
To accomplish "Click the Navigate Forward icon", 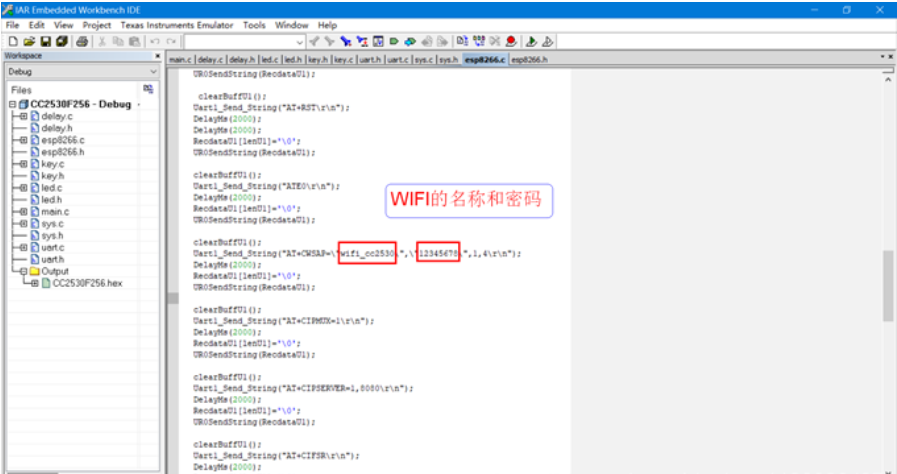I will [x=442, y=41].
